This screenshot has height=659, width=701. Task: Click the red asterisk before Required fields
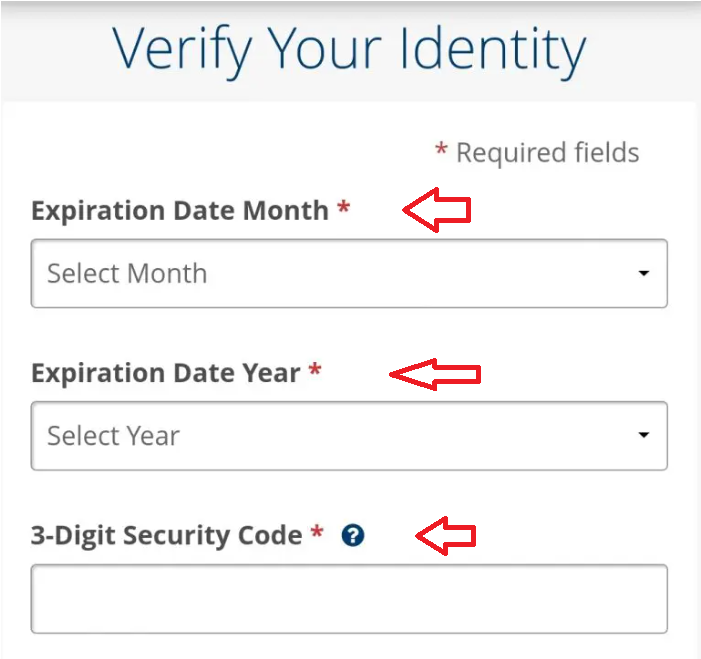(x=441, y=151)
